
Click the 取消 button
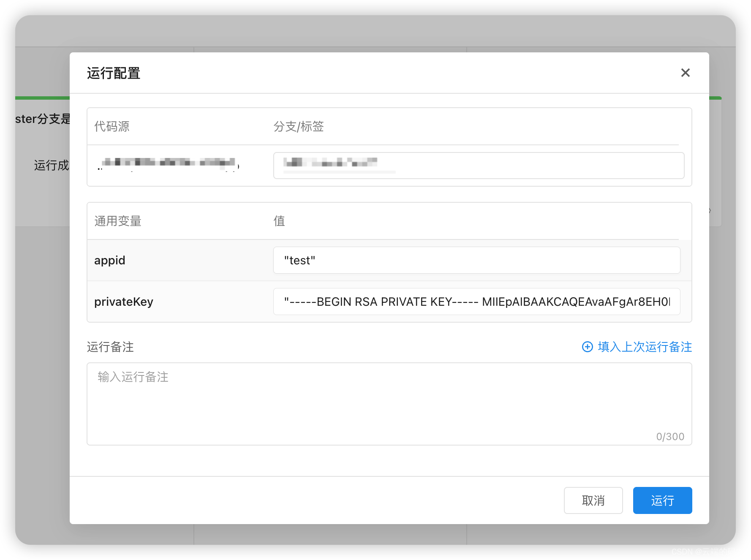(x=593, y=500)
